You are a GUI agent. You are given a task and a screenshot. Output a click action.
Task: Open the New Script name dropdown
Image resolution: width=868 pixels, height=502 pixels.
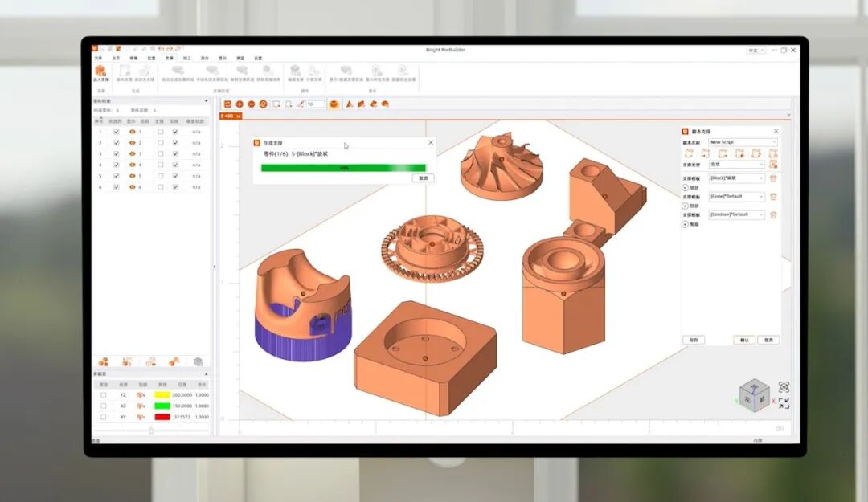pos(743,142)
